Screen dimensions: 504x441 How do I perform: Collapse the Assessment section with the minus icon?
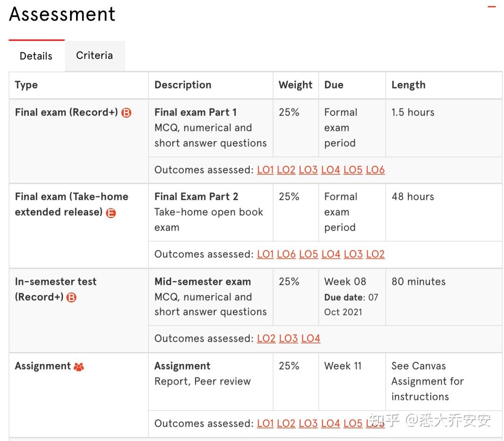pyautogui.click(x=491, y=7)
